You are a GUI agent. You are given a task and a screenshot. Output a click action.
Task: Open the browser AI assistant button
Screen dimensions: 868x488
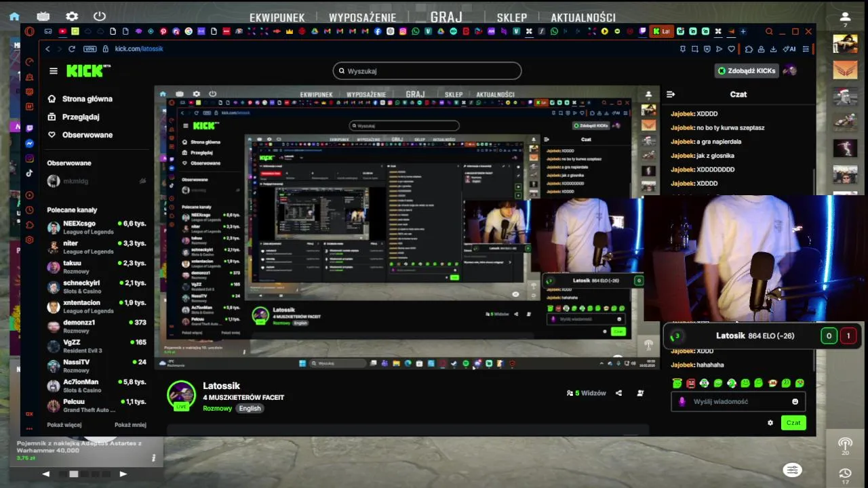pos(789,49)
